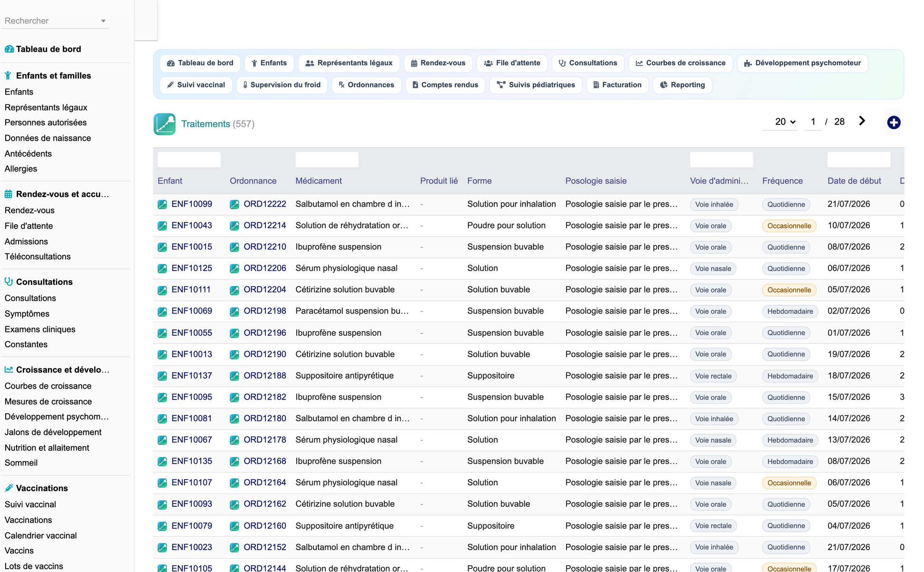Click the current page number field

tap(813, 122)
